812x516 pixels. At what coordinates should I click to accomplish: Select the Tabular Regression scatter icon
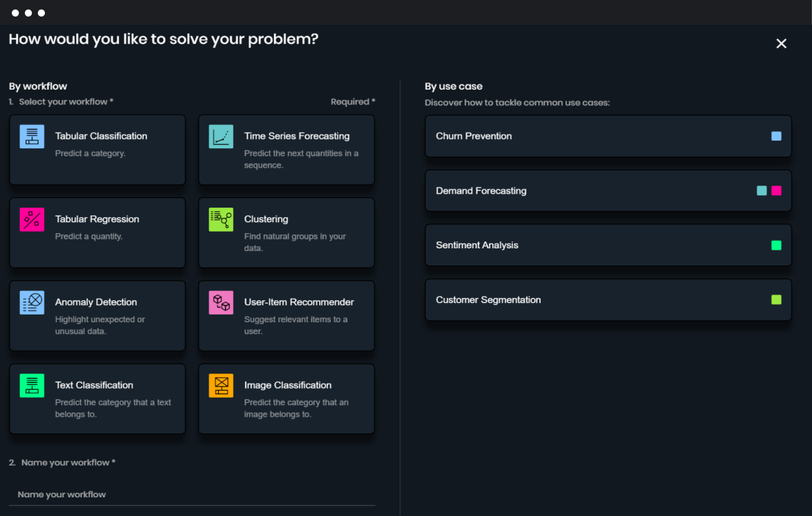click(32, 219)
